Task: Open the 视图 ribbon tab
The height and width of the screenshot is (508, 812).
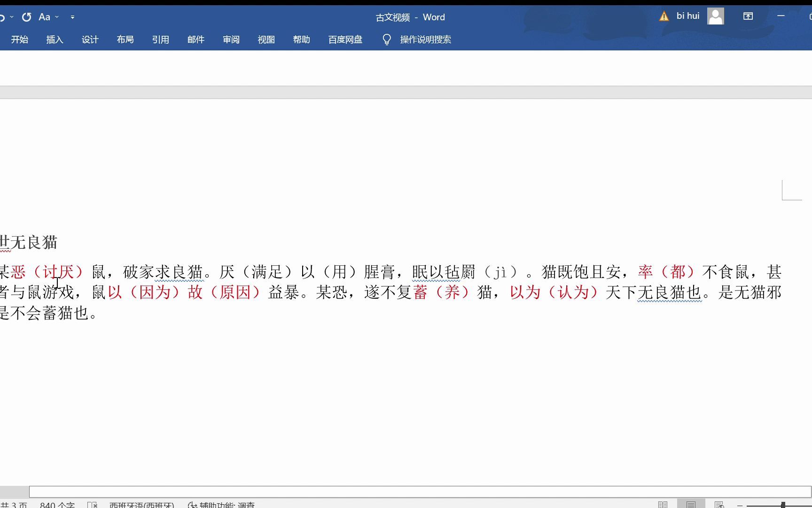Action: [266, 40]
